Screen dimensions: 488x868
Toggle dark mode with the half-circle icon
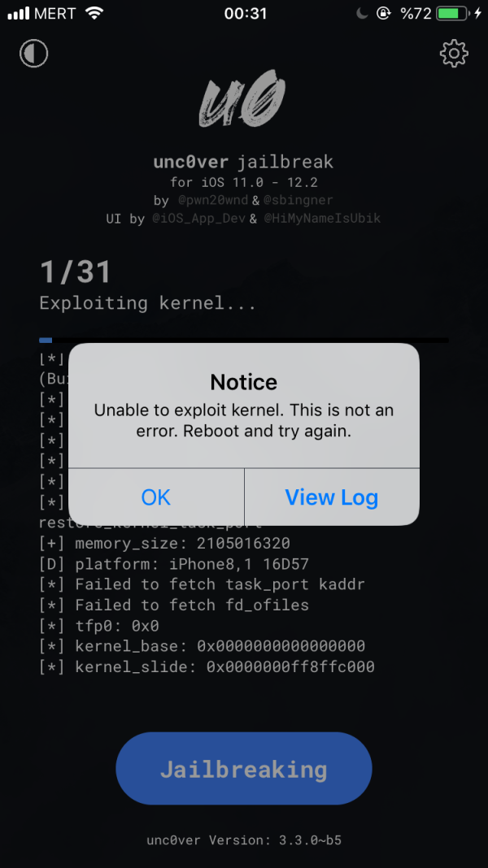click(34, 54)
